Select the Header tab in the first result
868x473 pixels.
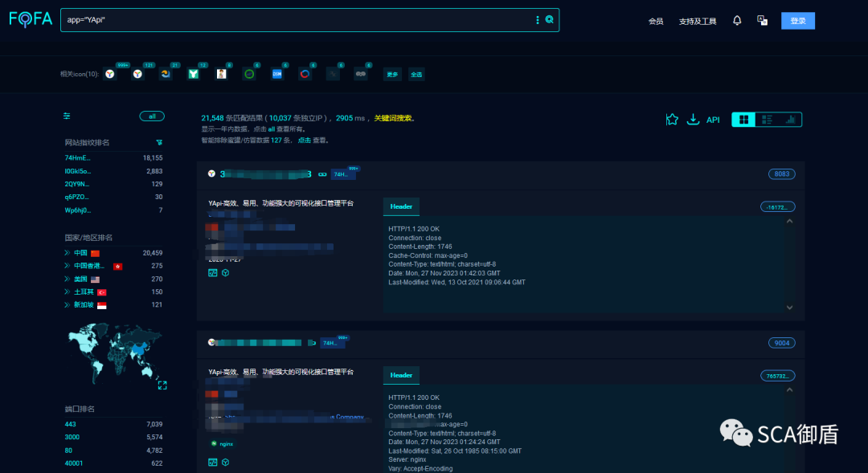[401, 206]
